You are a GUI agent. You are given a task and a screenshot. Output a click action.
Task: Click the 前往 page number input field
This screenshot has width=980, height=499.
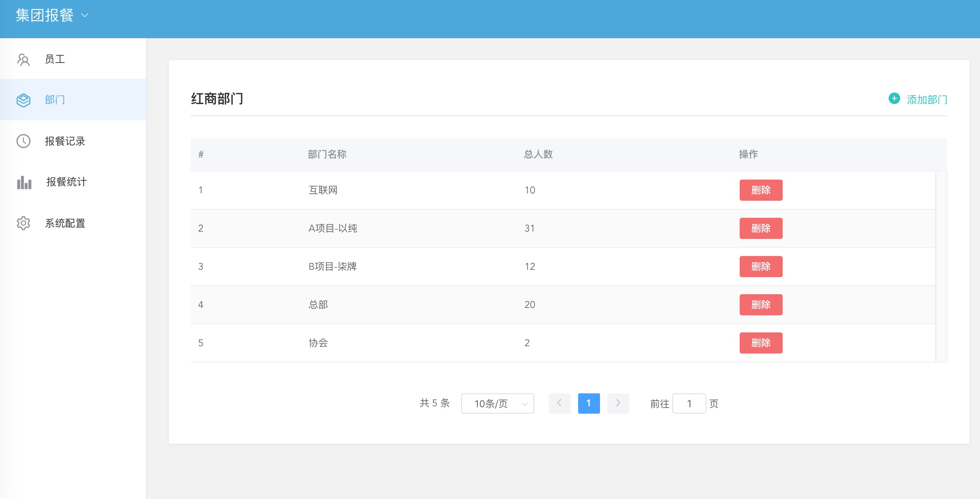point(689,403)
